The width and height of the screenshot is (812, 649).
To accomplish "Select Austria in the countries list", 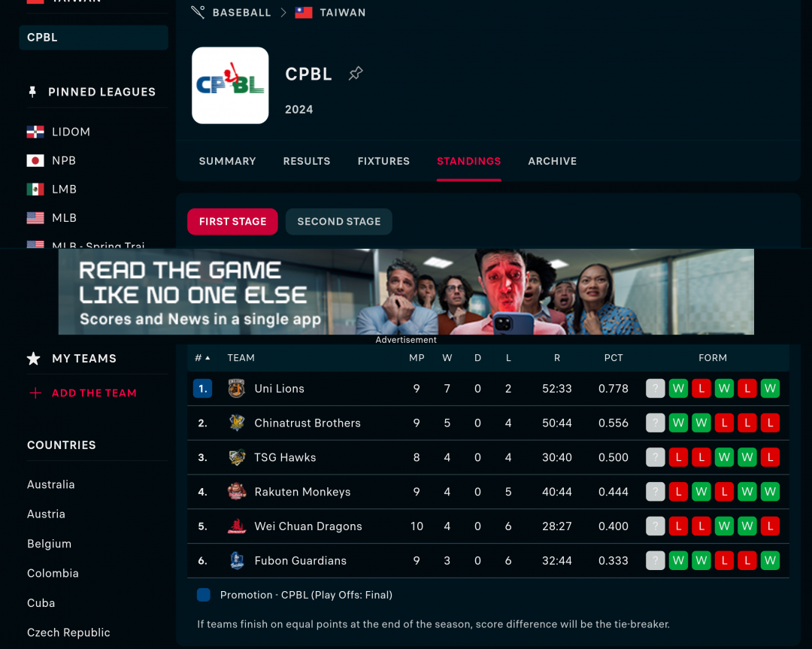I will (x=46, y=514).
